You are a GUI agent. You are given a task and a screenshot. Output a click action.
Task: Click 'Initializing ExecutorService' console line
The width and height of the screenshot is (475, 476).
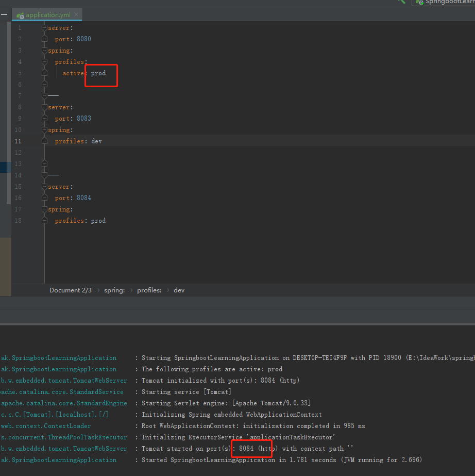tap(239, 437)
